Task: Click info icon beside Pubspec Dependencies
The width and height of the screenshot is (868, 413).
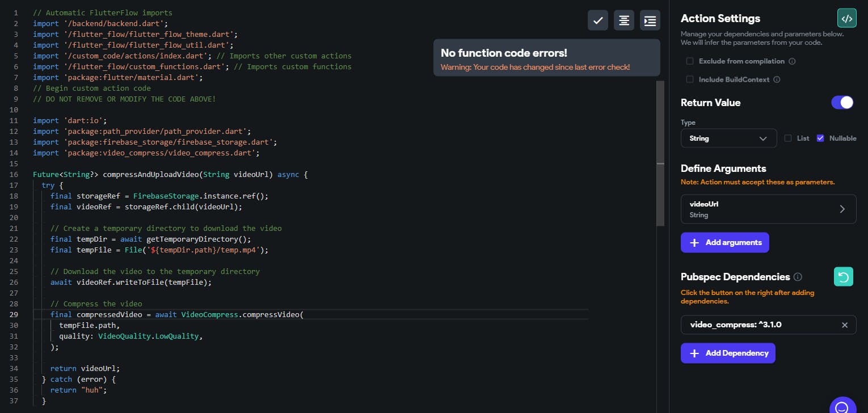Action: (798, 277)
